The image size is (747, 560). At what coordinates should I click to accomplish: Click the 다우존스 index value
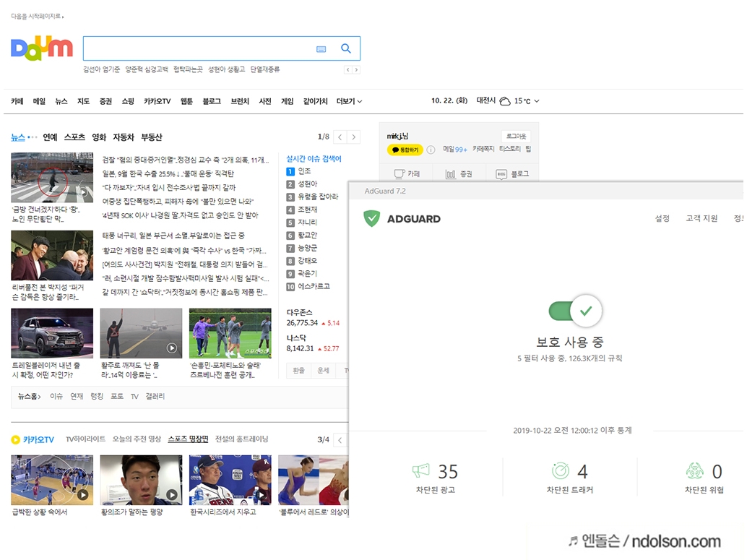click(302, 323)
